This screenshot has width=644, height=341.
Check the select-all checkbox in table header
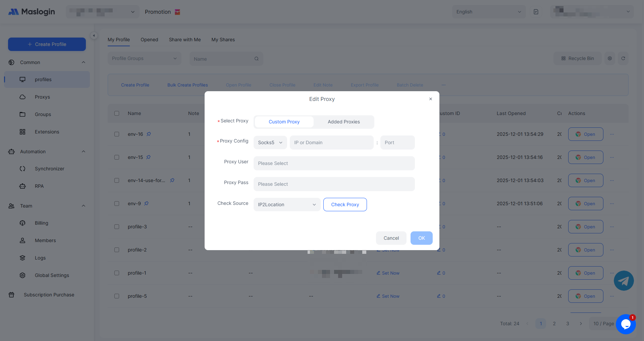[117, 113]
